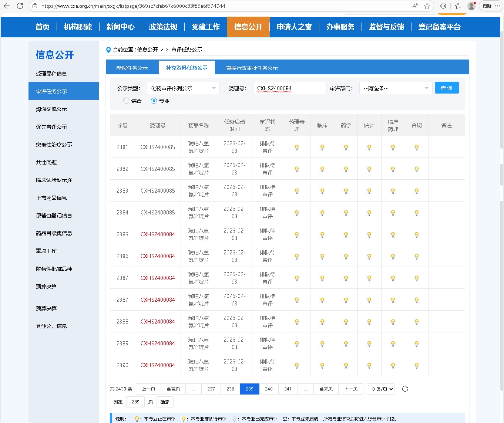
Task: Open the browser extensions puzzle icon
Action: pos(443,6)
